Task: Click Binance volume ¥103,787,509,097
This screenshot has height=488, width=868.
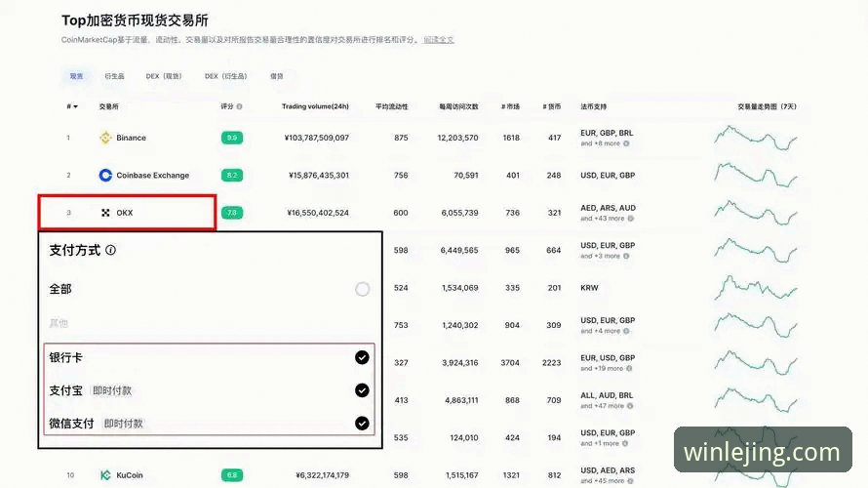Action: (x=317, y=138)
